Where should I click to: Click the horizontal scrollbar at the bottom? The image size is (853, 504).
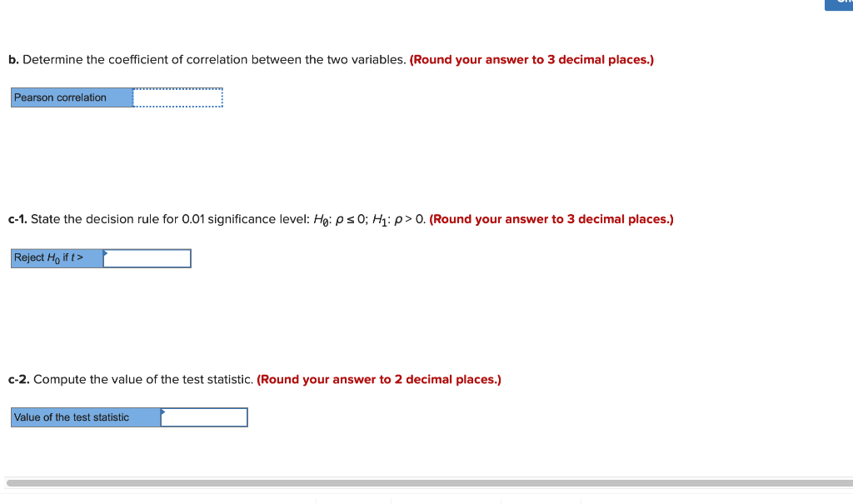point(426,480)
